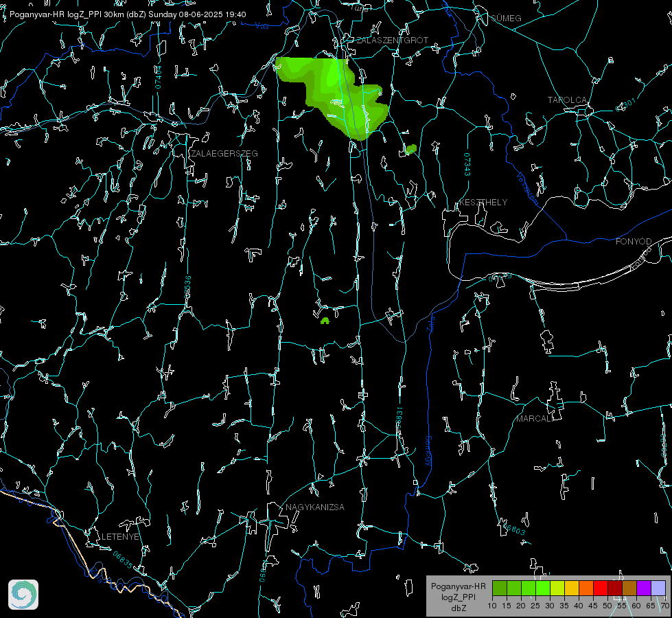Click the road number 06835 label near Letenye

(123, 560)
